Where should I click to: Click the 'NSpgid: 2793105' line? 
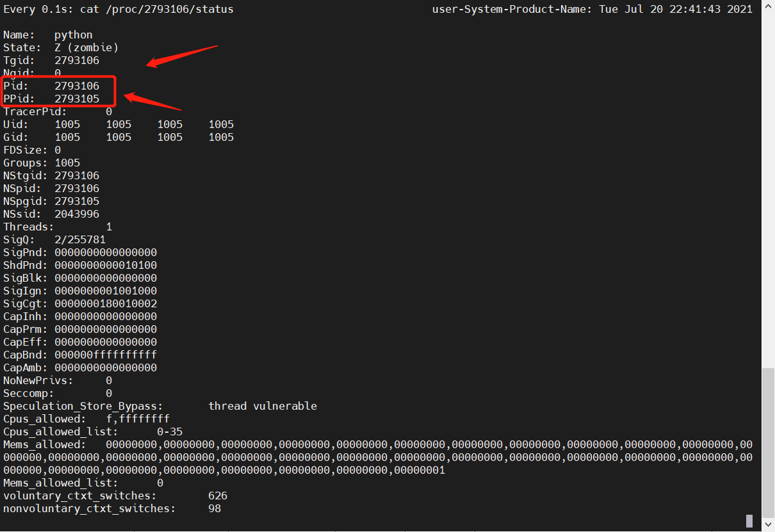tap(51, 201)
